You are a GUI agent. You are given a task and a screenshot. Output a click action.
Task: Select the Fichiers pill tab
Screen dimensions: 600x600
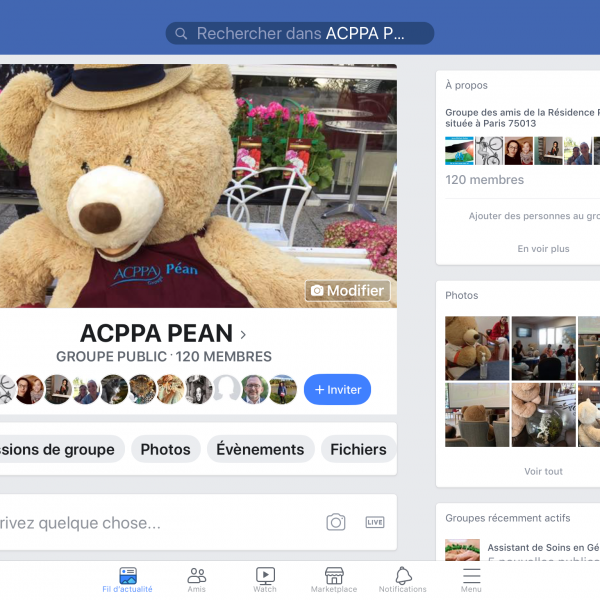[x=359, y=449]
